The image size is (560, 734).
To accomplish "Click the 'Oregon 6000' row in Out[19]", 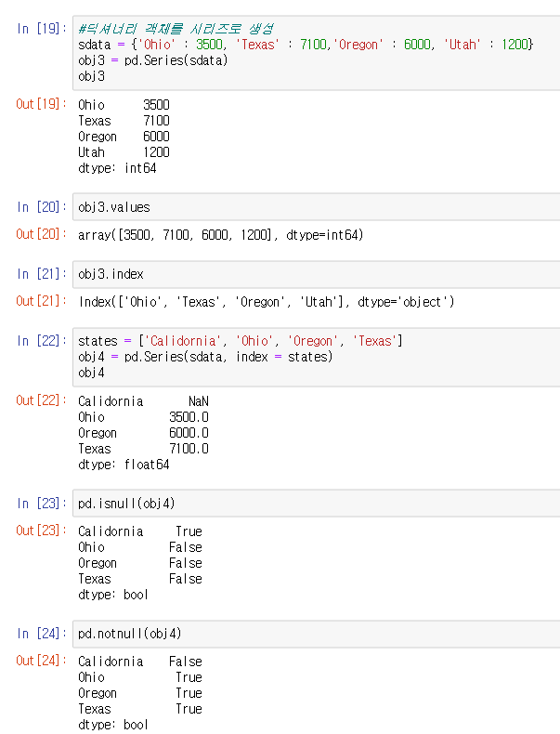I will [x=124, y=137].
